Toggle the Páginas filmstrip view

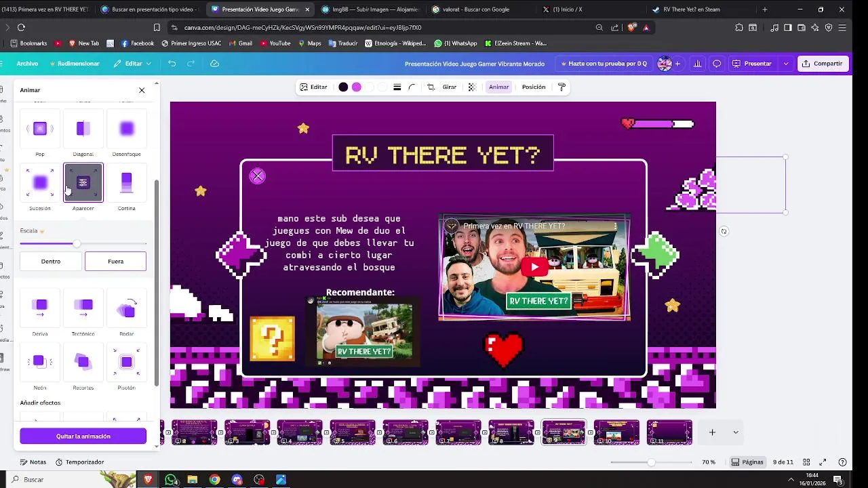coord(747,462)
